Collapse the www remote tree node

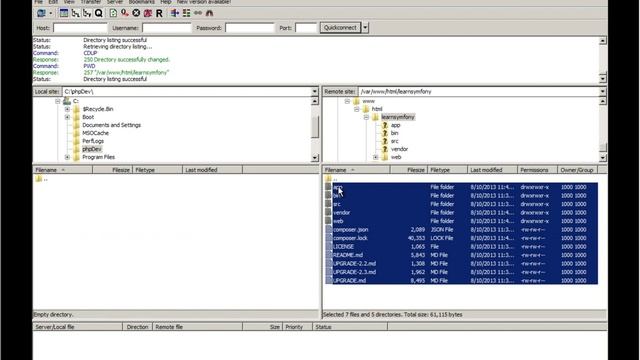347,101
